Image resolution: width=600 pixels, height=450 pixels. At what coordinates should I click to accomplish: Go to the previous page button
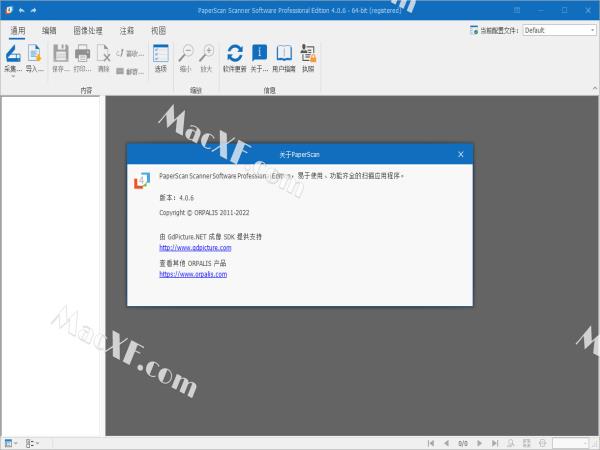(446, 443)
